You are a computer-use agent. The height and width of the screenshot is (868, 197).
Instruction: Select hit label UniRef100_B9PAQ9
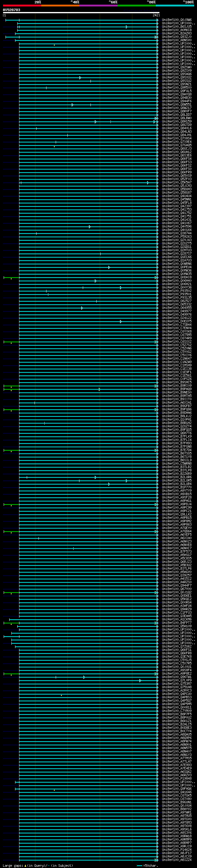coord(177,389)
